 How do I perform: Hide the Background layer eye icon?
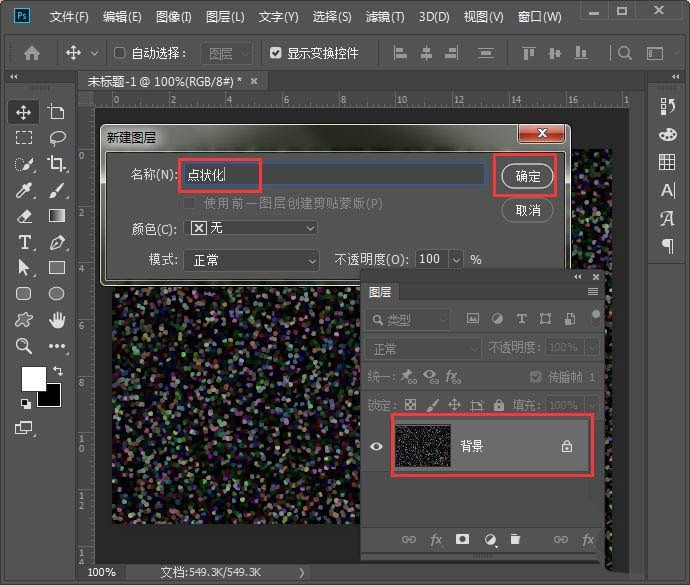(377, 446)
